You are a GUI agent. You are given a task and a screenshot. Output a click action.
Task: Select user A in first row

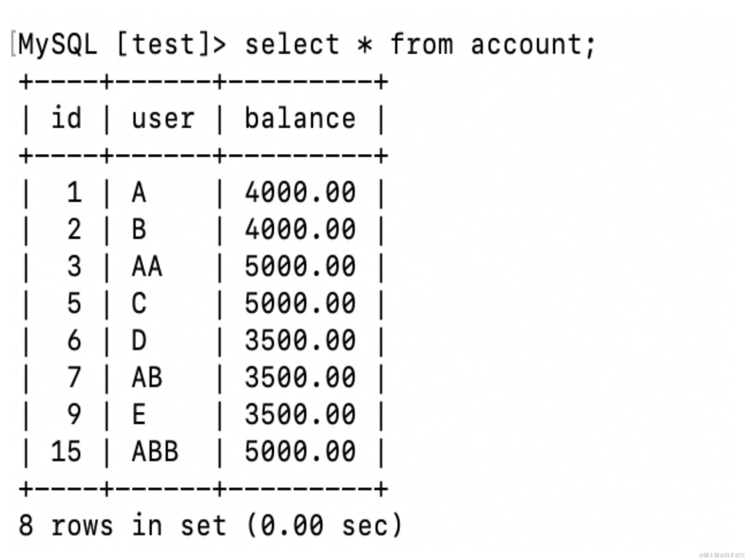tap(139, 192)
